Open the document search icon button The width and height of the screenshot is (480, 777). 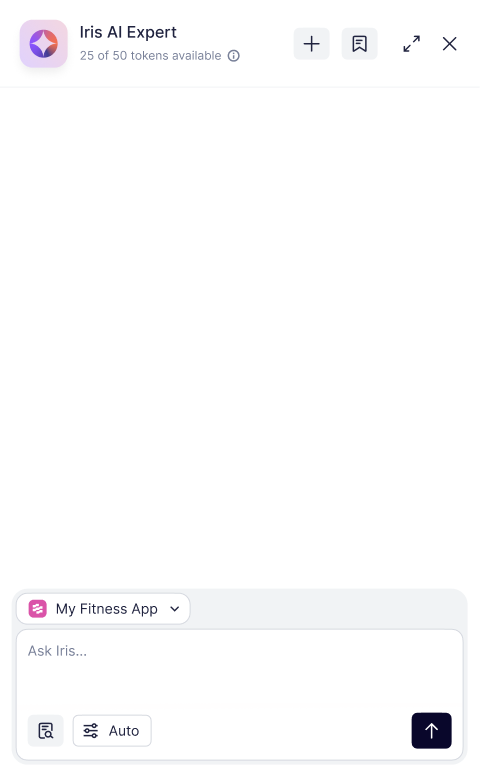[x=46, y=730]
